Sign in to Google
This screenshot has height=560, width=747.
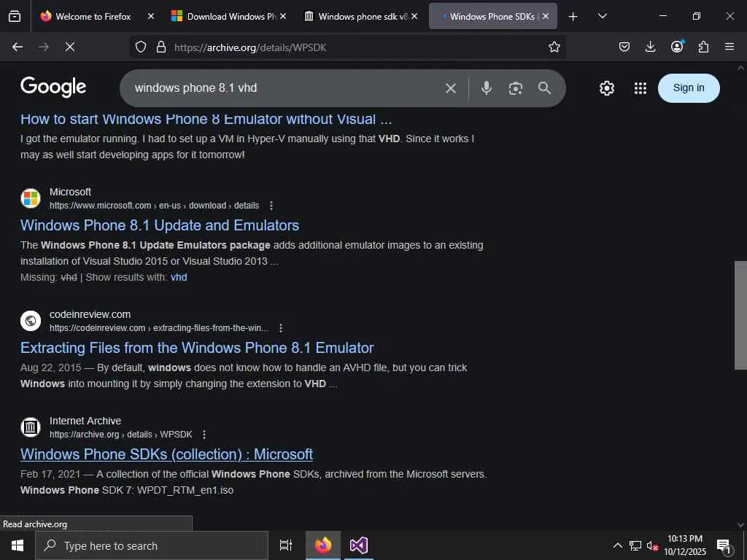coord(689,88)
